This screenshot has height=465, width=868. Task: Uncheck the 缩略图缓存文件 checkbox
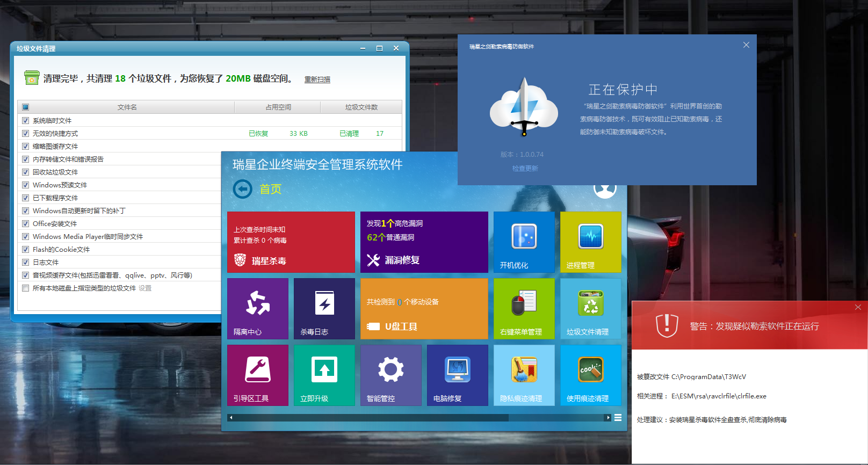[25, 146]
